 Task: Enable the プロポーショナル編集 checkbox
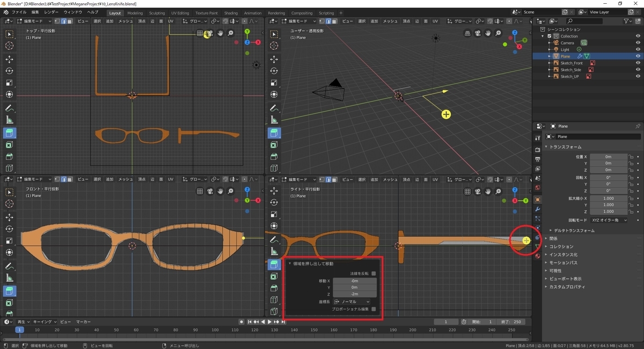[x=374, y=309]
